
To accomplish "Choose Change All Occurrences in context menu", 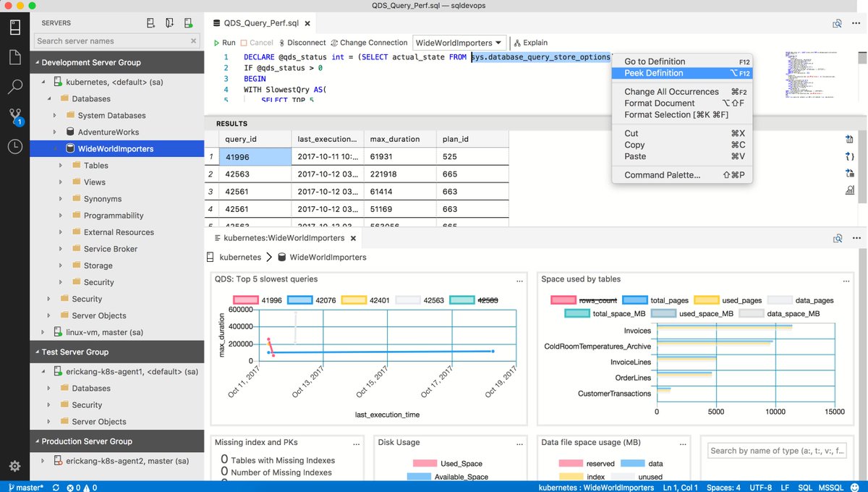I will 682,92.
